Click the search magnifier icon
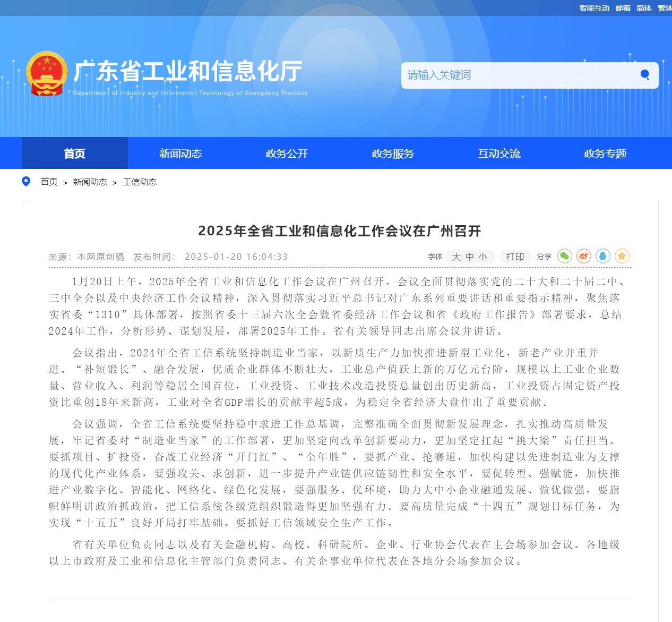672x622 pixels. click(x=645, y=75)
